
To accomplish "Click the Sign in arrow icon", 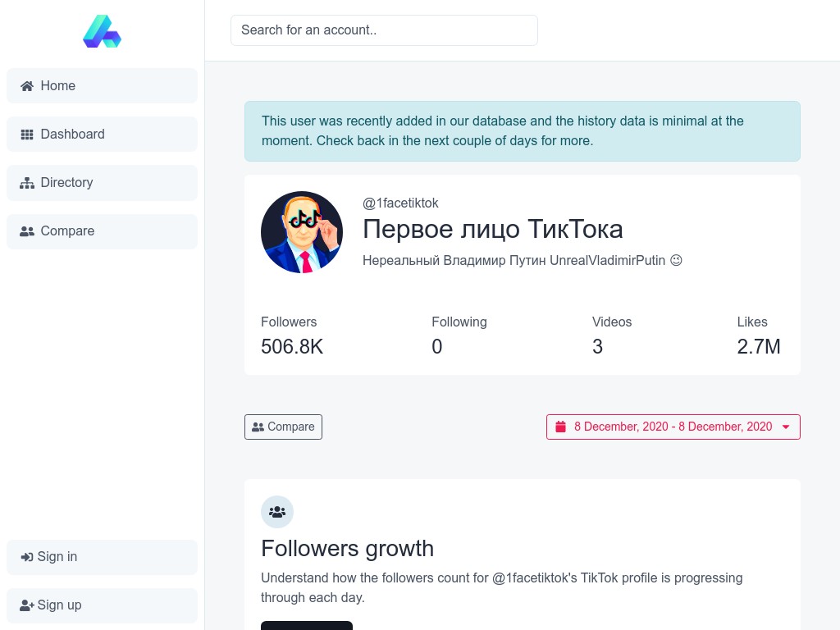I will (27, 557).
